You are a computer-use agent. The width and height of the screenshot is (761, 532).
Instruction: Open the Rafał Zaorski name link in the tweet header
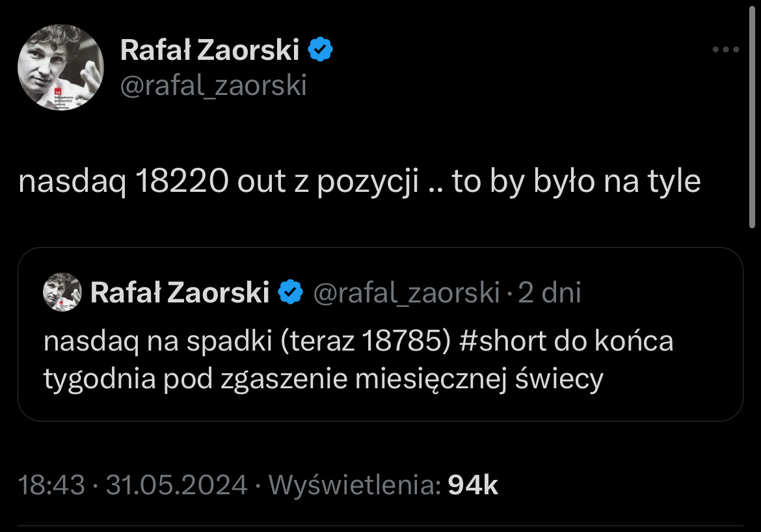(209, 50)
